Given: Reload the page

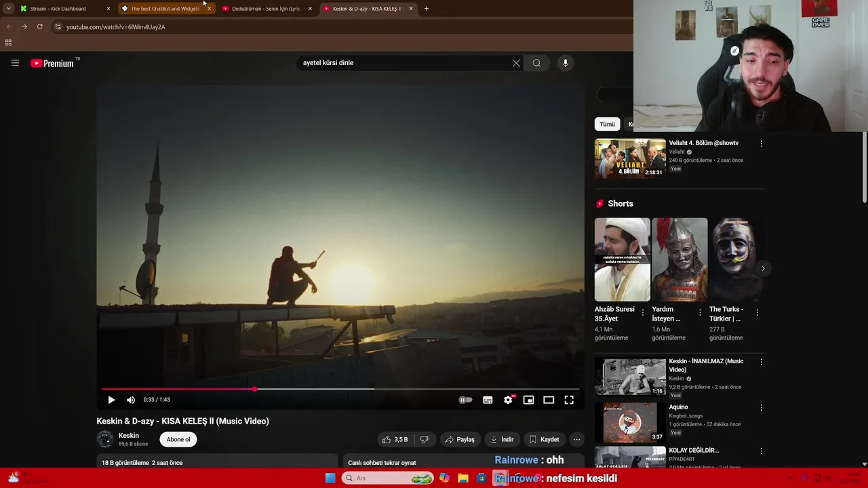Looking at the screenshot, I should pos(39,27).
